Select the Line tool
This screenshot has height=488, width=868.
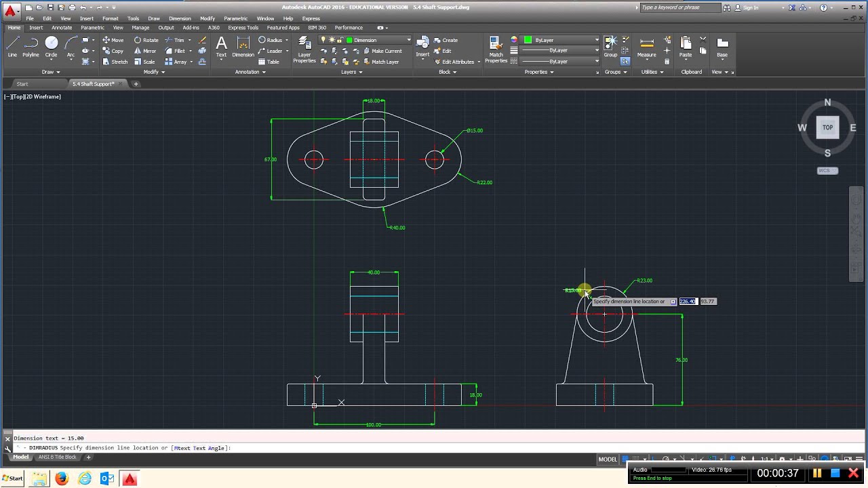tap(12, 46)
